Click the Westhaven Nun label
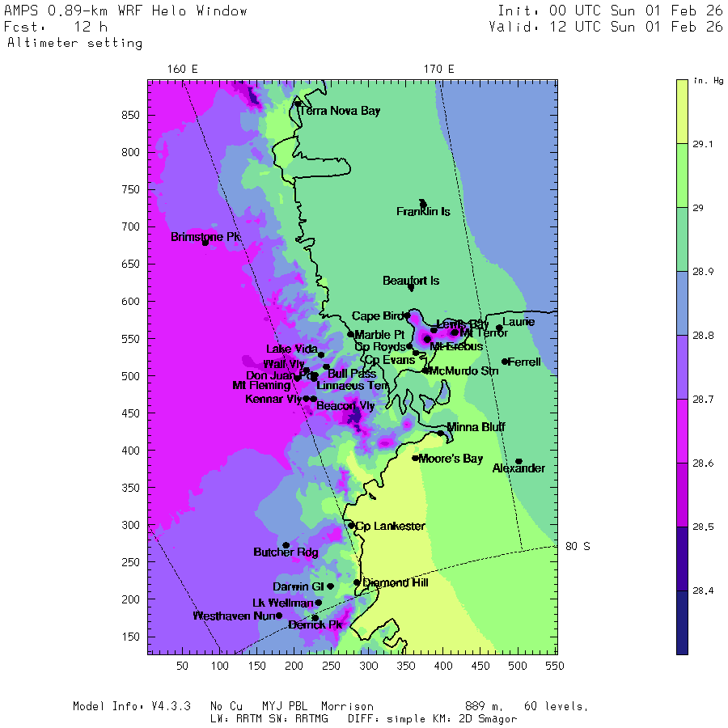Viewport: 728px width, 728px height. pos(235,616)
